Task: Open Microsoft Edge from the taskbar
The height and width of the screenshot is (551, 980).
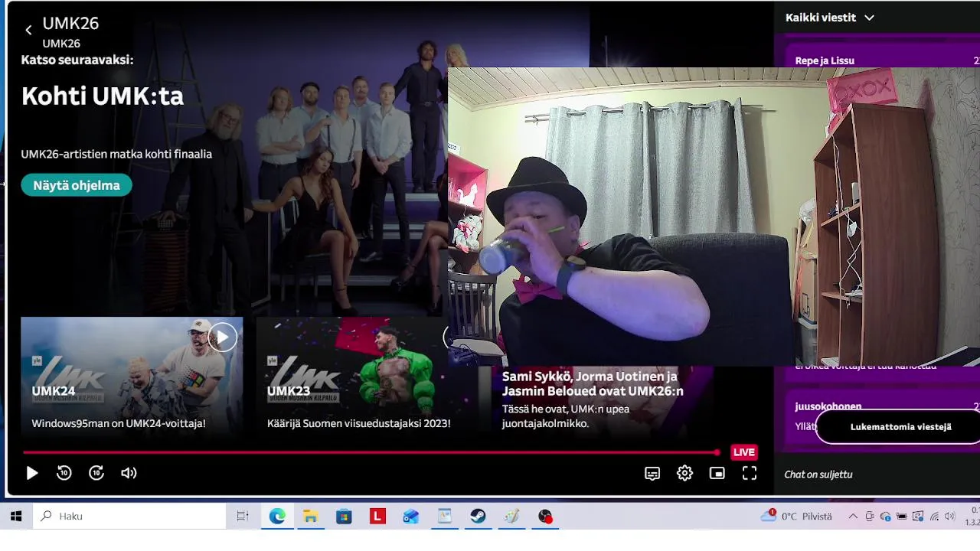Action: 276,517
